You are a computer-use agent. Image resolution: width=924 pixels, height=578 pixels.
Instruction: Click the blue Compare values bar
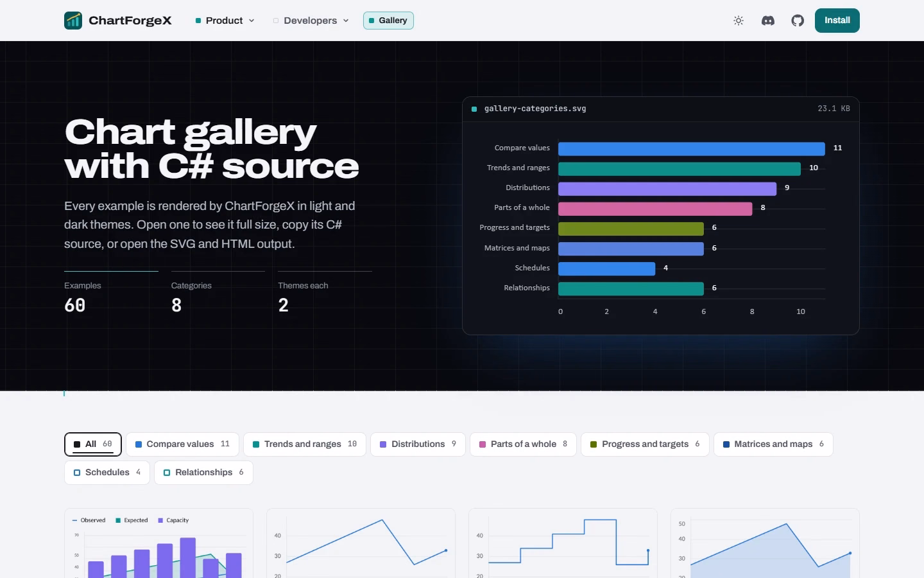[x=692, y=149]
